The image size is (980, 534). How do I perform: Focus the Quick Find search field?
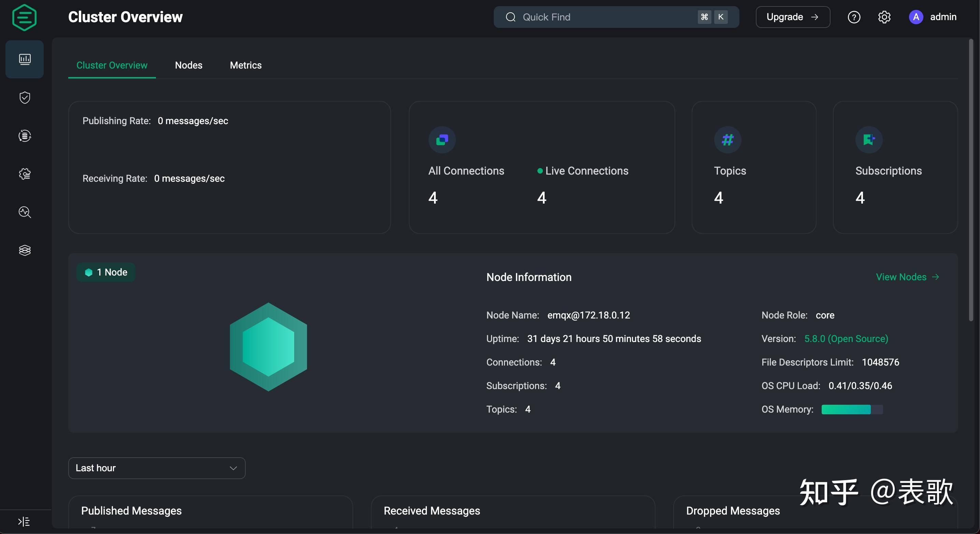pos(616,17)
